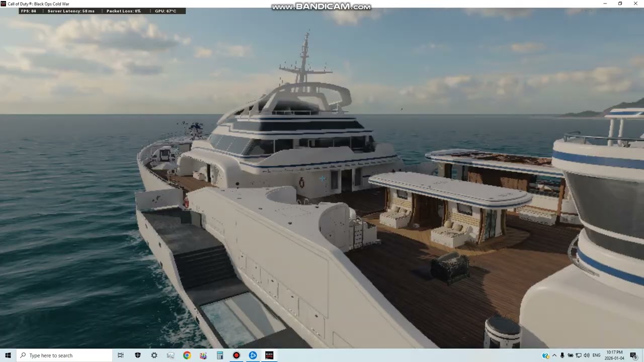Open Action Center notifications icon
The height and width of the screenshot is (362, 644).
pos(633,355)
